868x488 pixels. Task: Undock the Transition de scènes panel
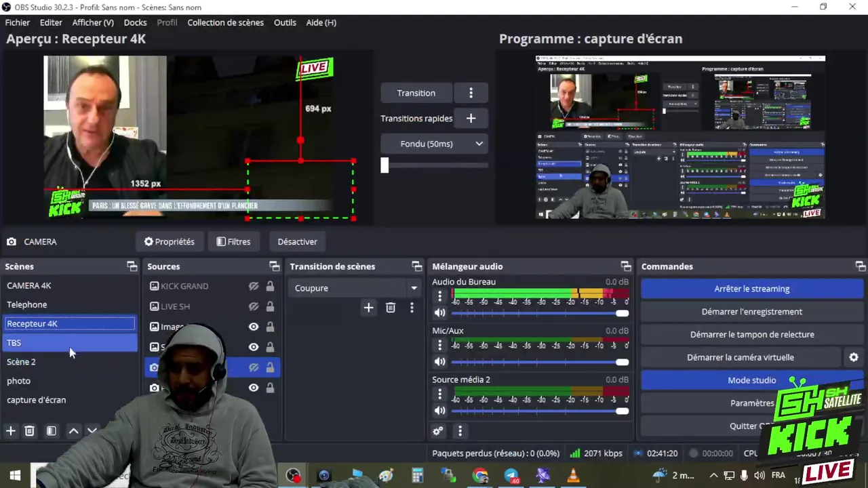point(417,266)
